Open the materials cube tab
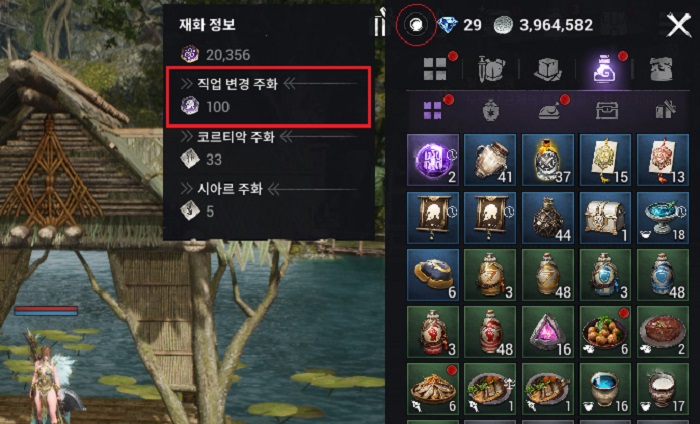 click(547, 69)
